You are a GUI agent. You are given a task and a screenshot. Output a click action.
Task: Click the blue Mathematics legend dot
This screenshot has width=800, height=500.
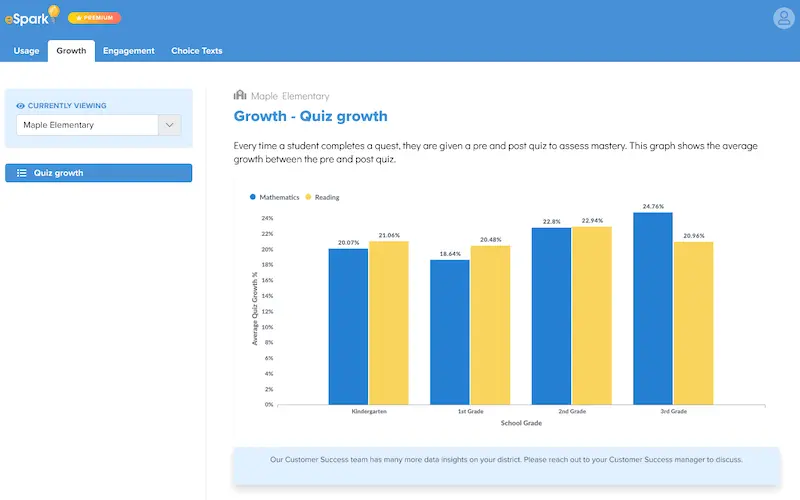click(253, 197)
